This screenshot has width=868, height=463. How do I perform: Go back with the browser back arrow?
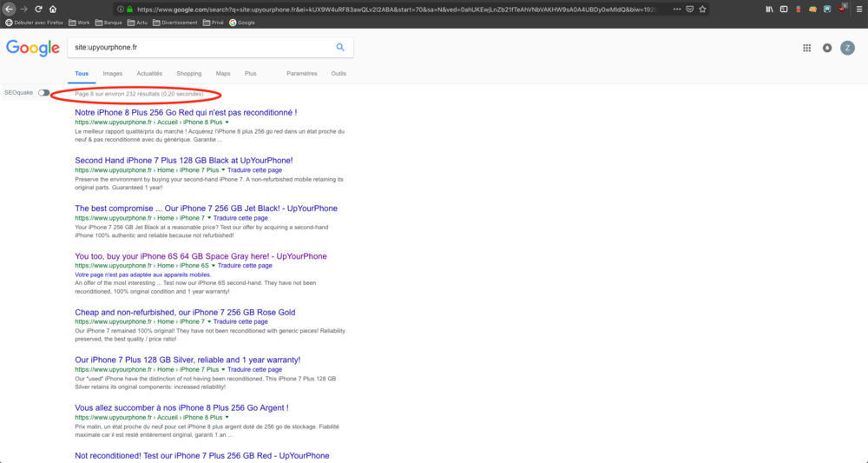coord(9,9)
